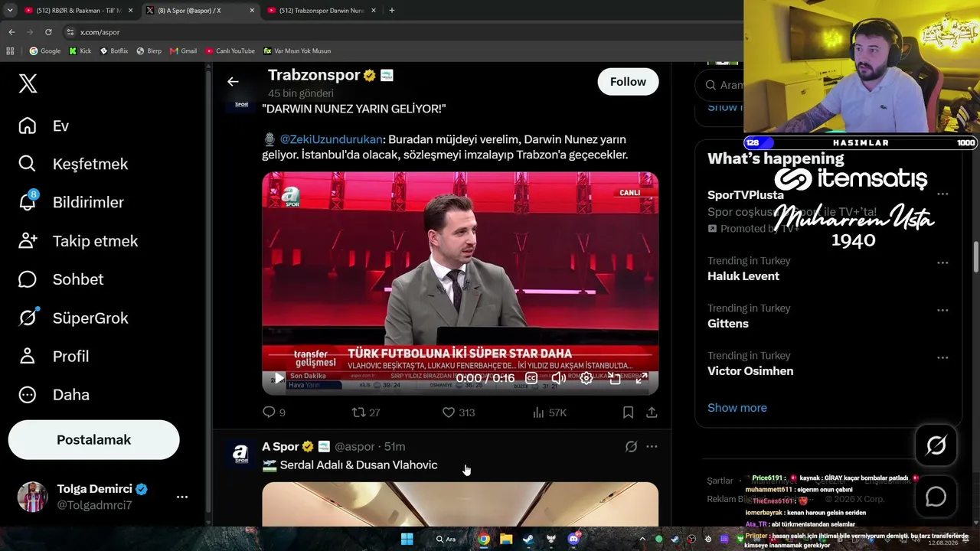
Task: Open more options for Haluk Levent trend
Action: point(942,262)
